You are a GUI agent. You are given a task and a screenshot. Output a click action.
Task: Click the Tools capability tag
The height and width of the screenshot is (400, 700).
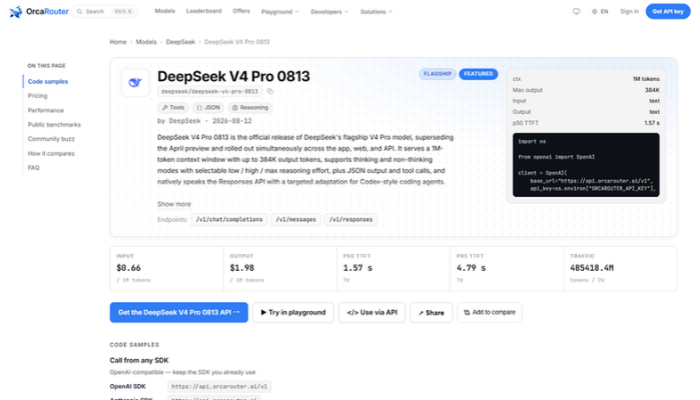click(173, 108)
